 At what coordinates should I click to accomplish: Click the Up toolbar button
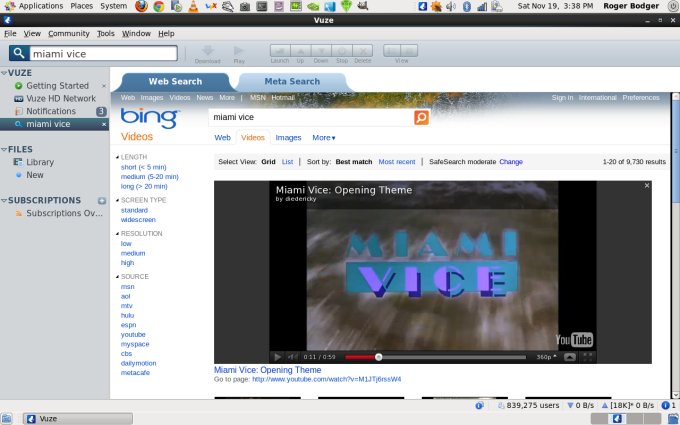301,51
